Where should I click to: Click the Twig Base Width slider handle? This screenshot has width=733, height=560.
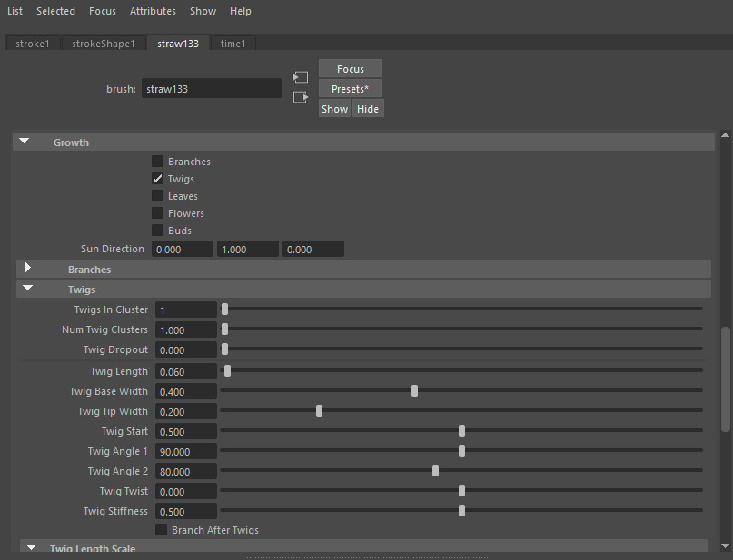point(415,391)
